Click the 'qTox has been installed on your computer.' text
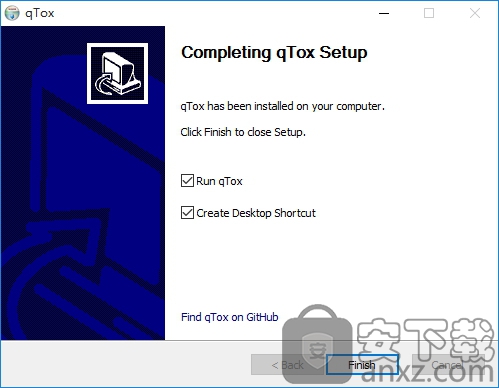This screenshot has width=499, height=388. coord(283,106)
